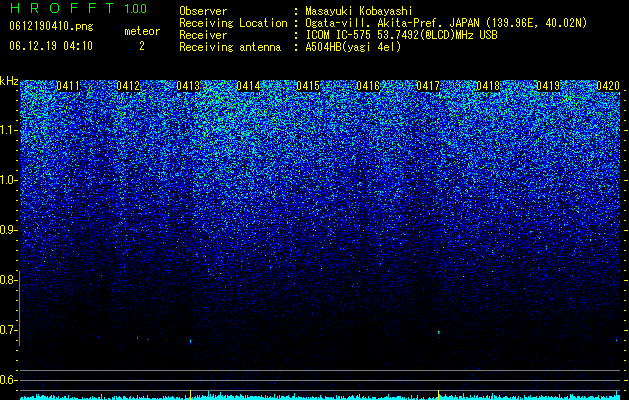The width and height of the screenshot is (629, 400).
Task: Click the yellow detection marker below 0413
Action: [x=190, y=394]
